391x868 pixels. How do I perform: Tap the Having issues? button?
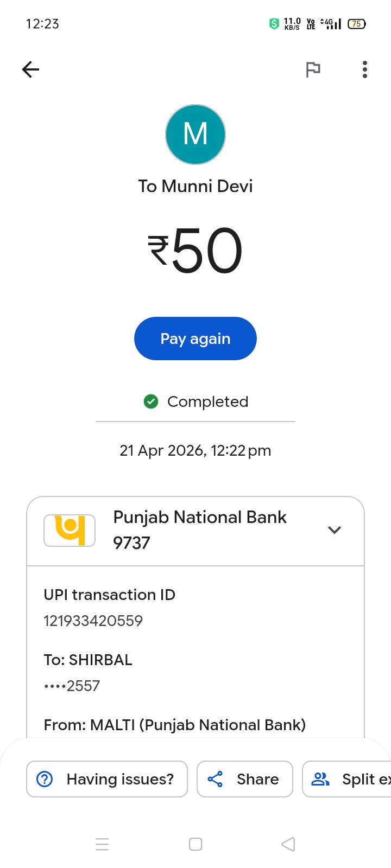click(107, 779)
